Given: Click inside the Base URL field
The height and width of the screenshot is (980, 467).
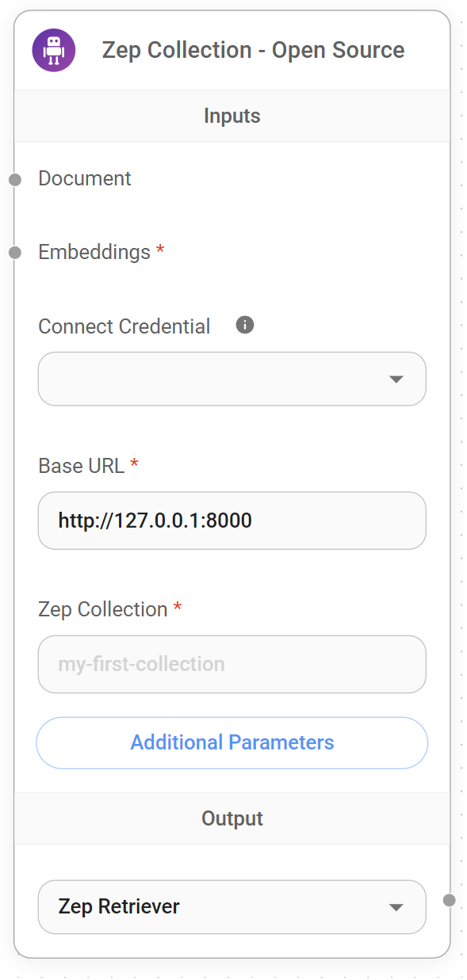Looking at the screenshot, I should click(x=232, y=521).
